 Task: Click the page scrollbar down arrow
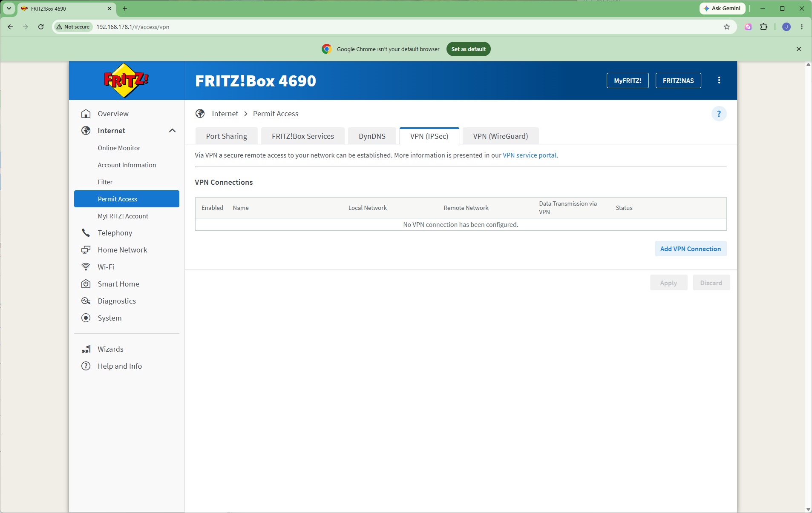808,509
